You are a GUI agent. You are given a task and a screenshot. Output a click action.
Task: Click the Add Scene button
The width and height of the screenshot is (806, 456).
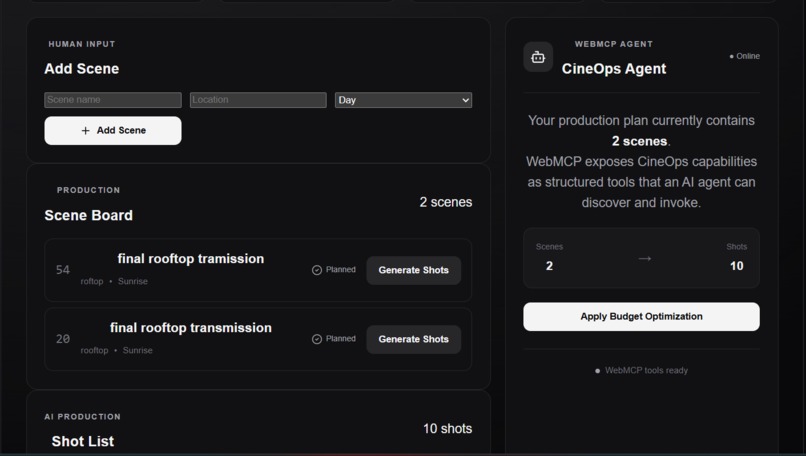(113, 131)
